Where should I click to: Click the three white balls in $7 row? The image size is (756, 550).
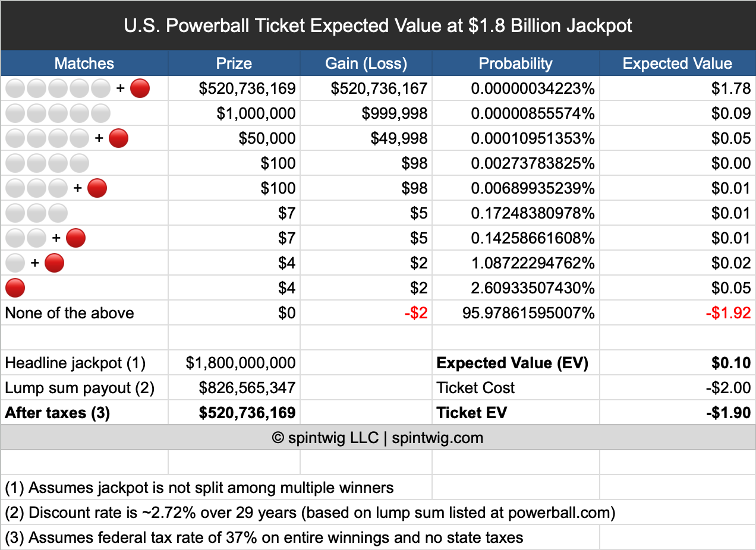(36, 213)
